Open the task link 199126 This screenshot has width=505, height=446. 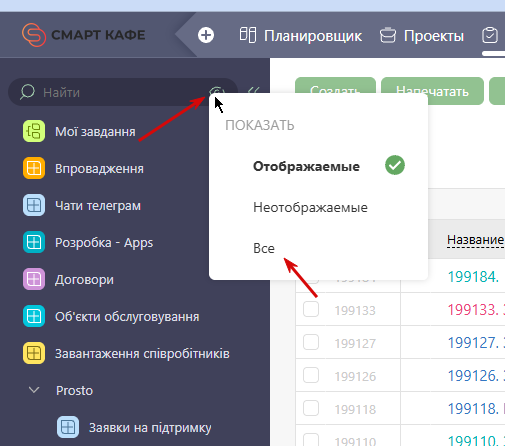pos(476,376)
